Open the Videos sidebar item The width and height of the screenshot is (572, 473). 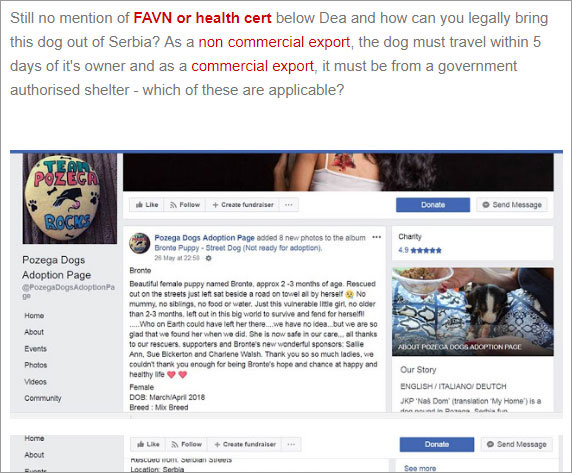(35, 382)
